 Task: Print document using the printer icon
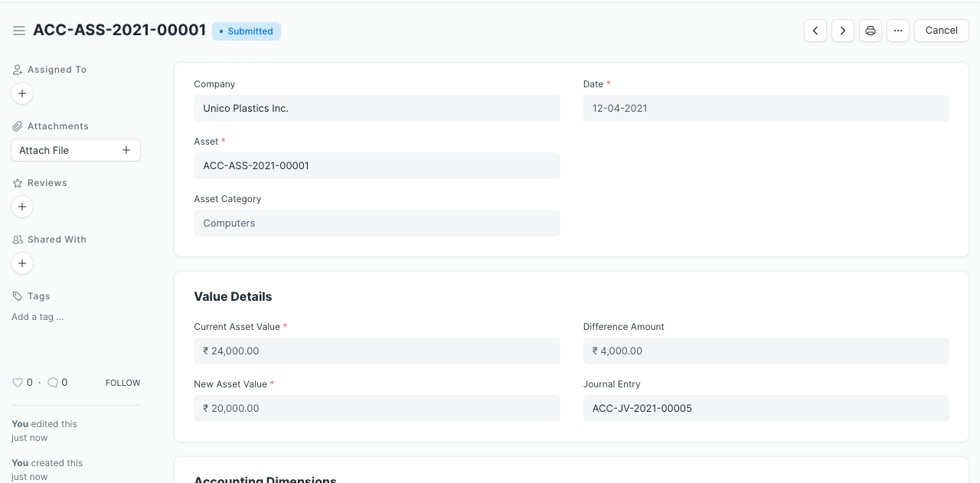[x=871, y=31]
